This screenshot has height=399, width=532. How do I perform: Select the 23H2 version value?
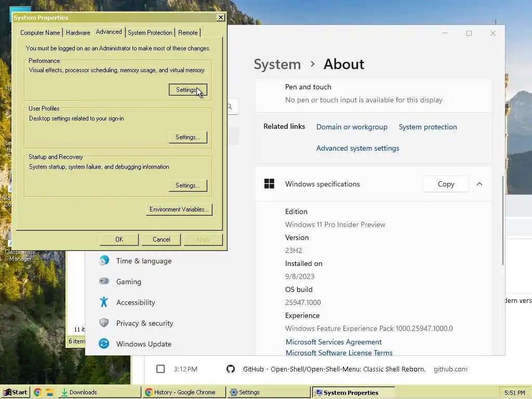click(294, 250)
